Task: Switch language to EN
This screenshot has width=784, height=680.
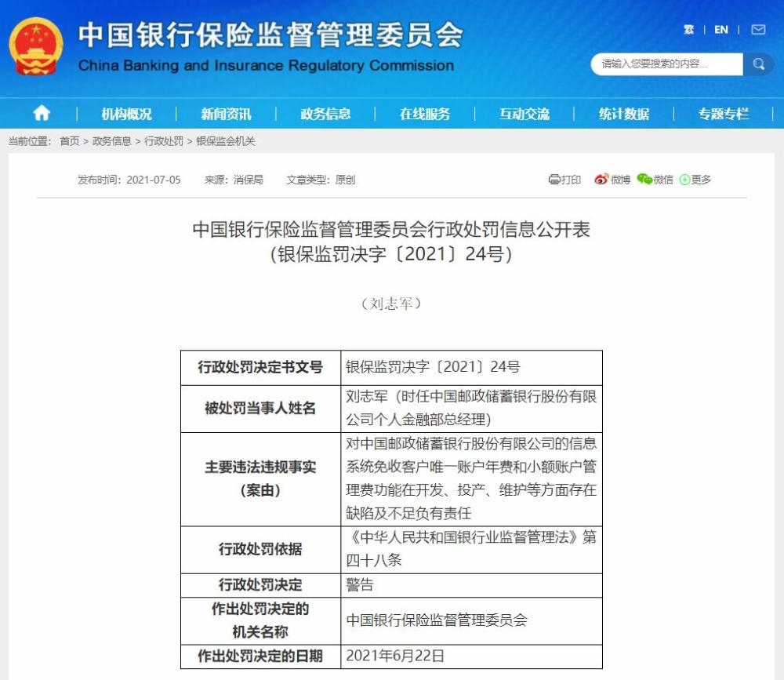Action: point(721,30)
